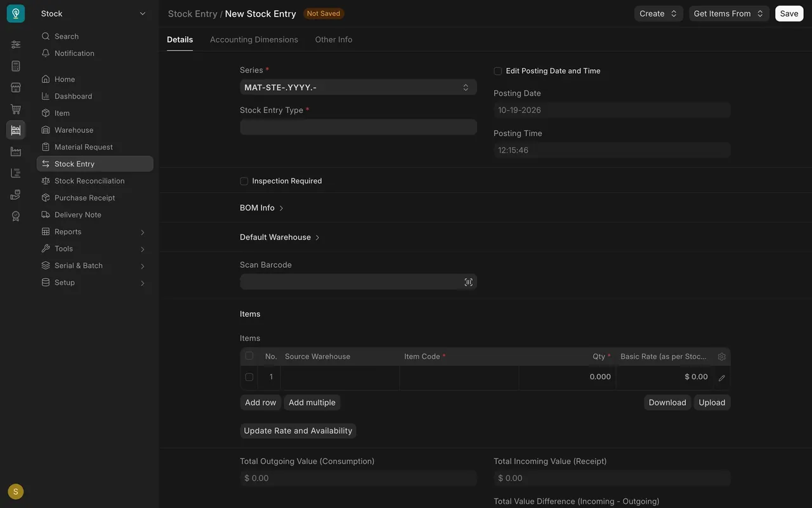812x508 pixels.
Task: Click the highlighted warehouse shelves rail icon
Action: pyautogui.click(x=16, y=130)
